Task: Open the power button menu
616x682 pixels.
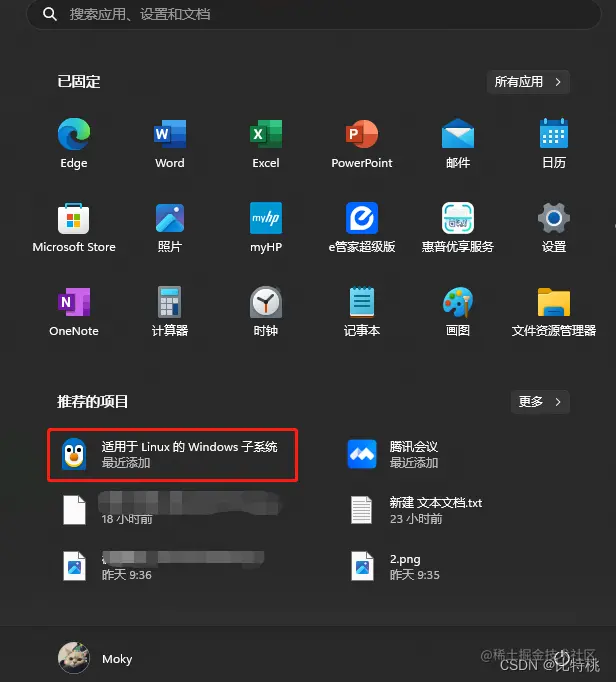Action: tap(562, 658)
